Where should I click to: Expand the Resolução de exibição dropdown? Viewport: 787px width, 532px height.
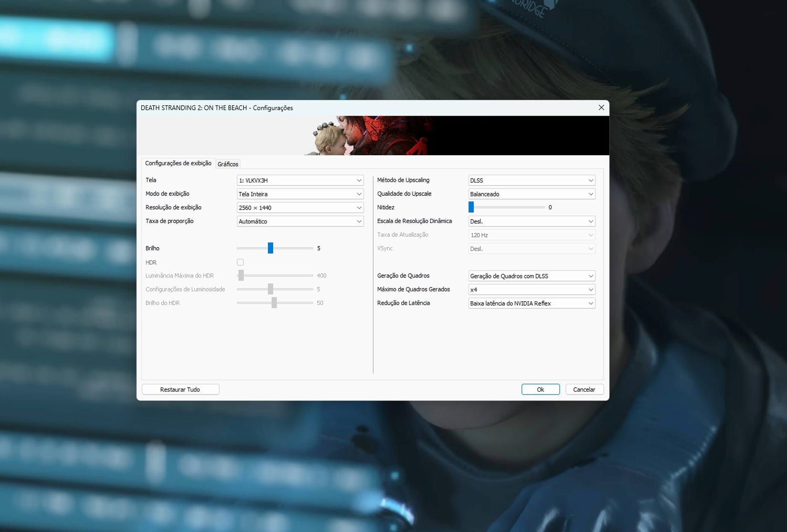300,208
